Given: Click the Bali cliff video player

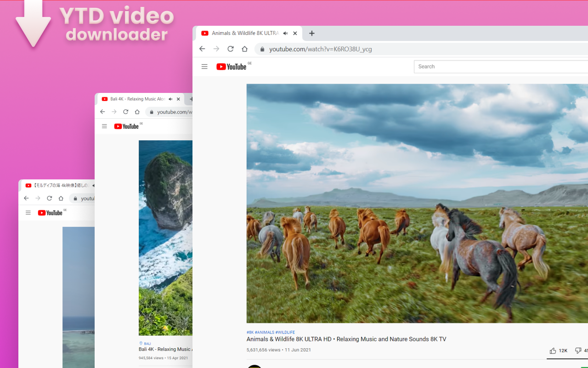Looking at the screenshot, I should (x=165, y=238).
